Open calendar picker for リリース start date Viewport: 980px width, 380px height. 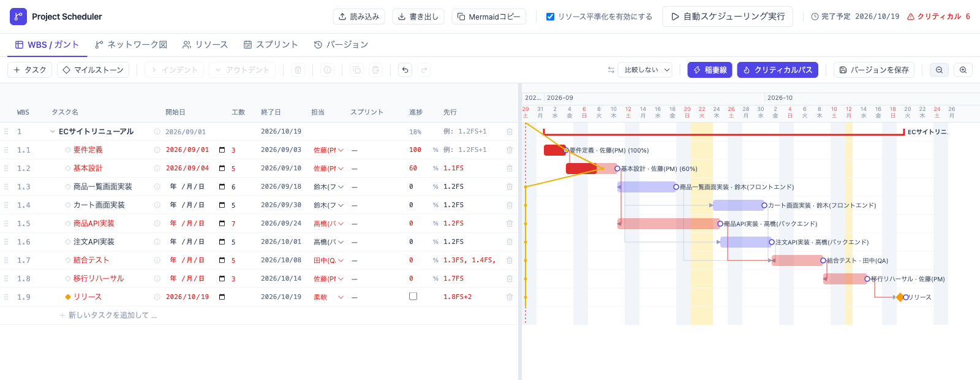(x=222, y=297)
